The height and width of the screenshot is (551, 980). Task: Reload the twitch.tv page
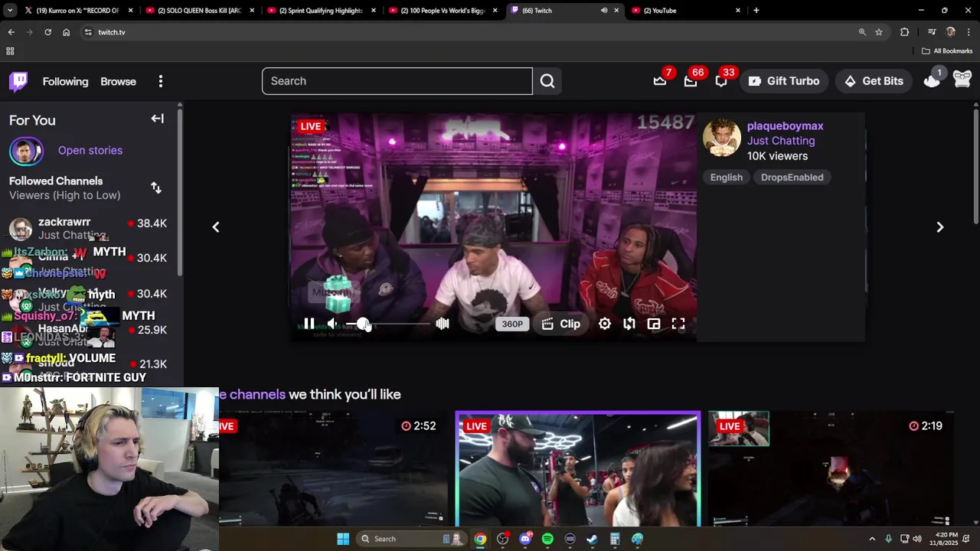coord(47,32)
